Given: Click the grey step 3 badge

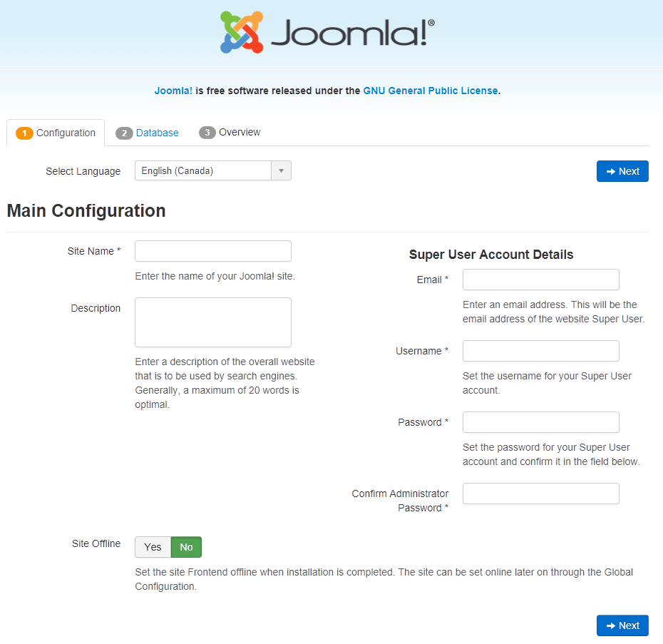Looking at the screenshot, I should pos(207,133).
